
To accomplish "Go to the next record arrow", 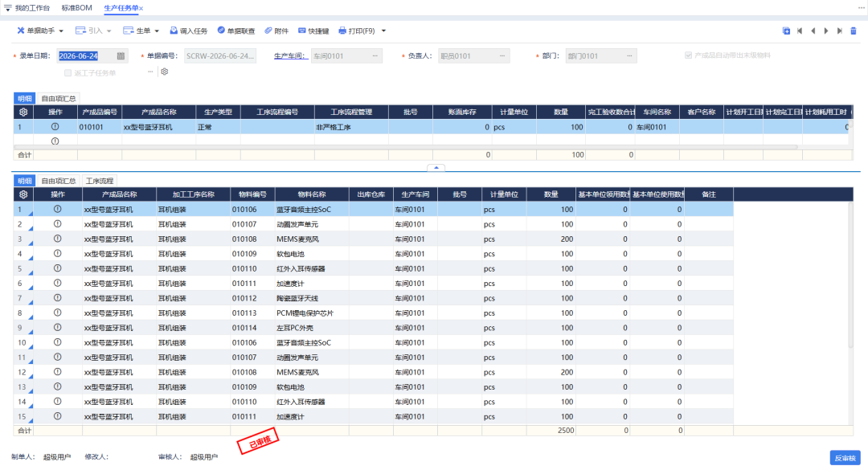I will (826, 31).
